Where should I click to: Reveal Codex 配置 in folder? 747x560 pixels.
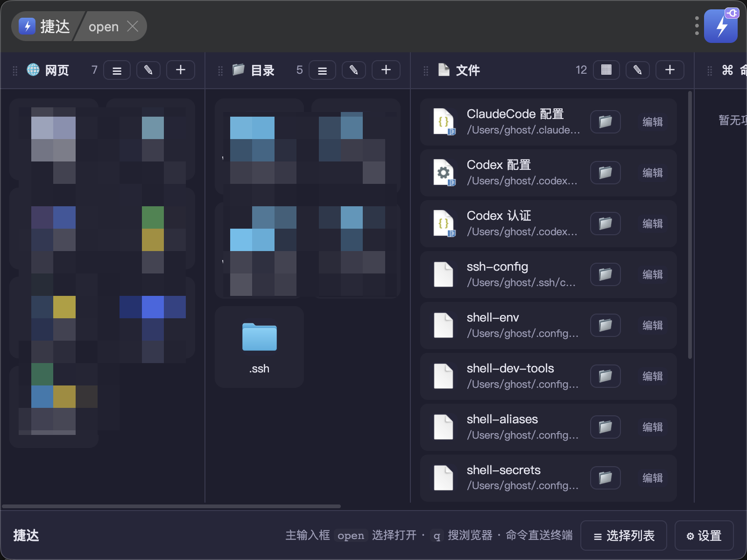pos(606,173)
